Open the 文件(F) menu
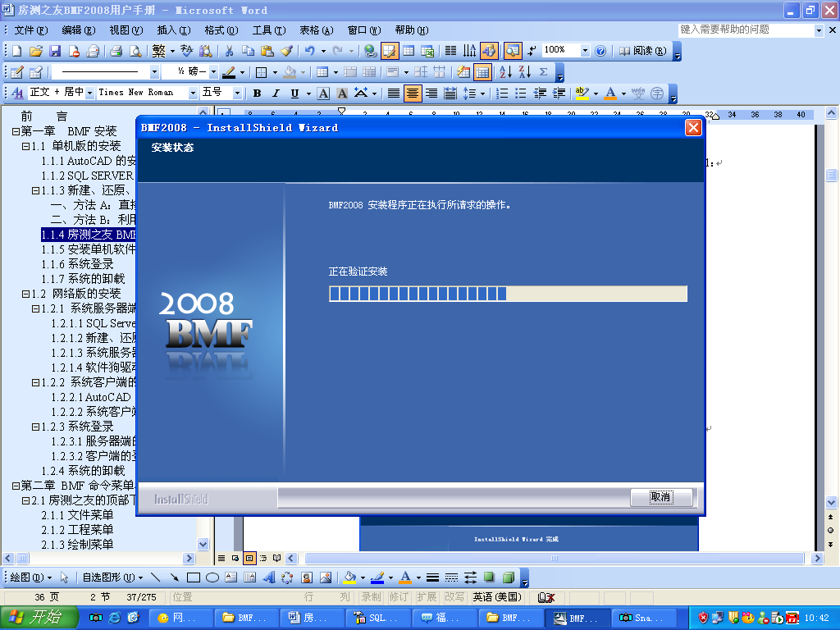The height and width of the screenshot is (630, 840). pos(30,30)
